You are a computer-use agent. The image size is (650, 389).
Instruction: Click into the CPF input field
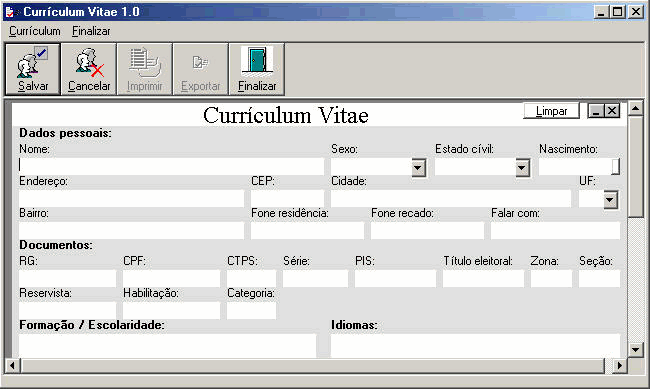(x=171, y=279)
